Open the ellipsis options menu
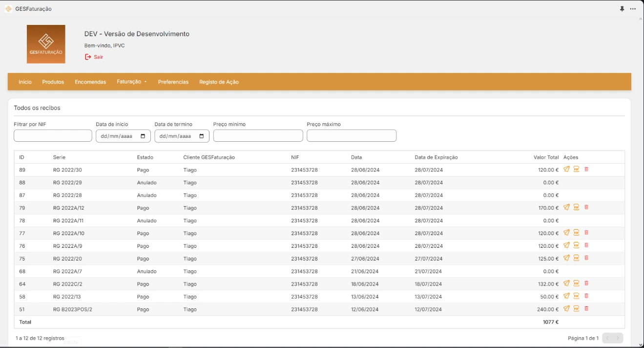Image resolution: width=644 pixels, height=348 pixels. [633, 8]
